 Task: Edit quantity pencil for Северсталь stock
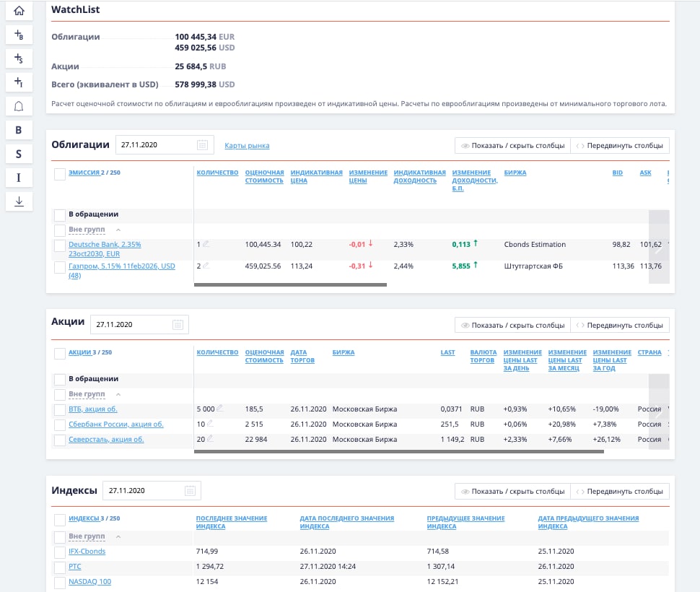[x=210, y=438]
